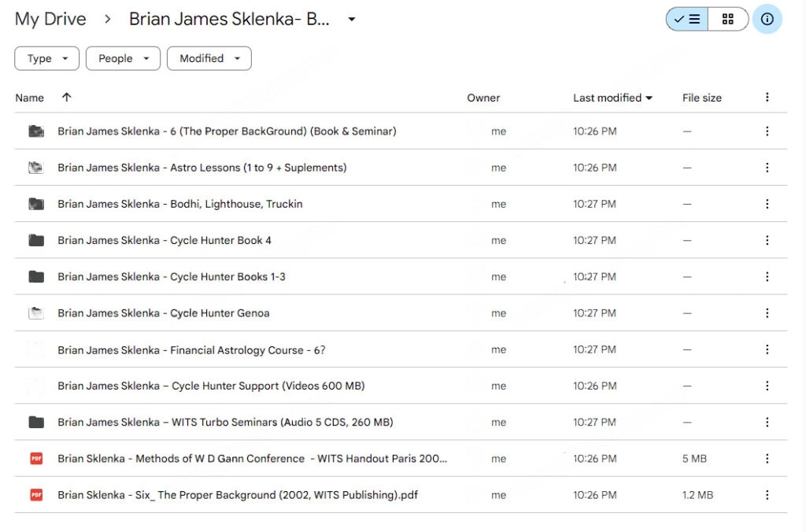The width and height of the screenshot is (806, 532).
Task: Click the File size column header
Action: pyautogui.click(x=701, y=98)
